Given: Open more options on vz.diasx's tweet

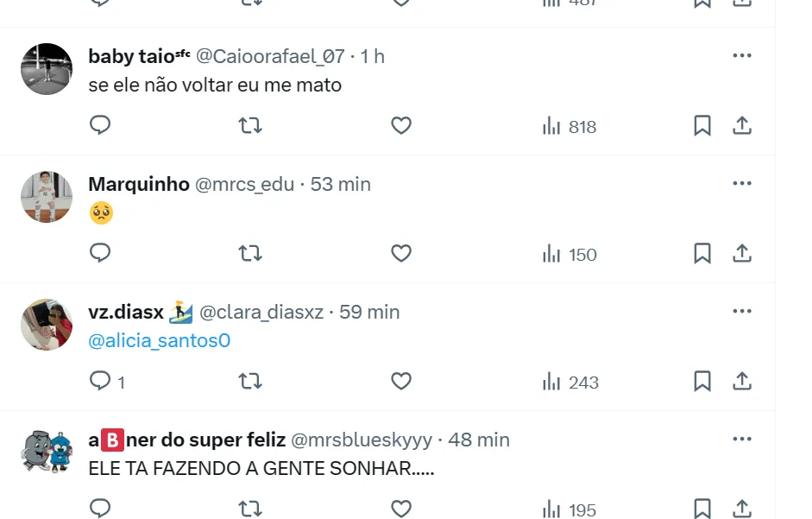Looking at the screenshot, I should pyautogui.click(x=742, y=312).
